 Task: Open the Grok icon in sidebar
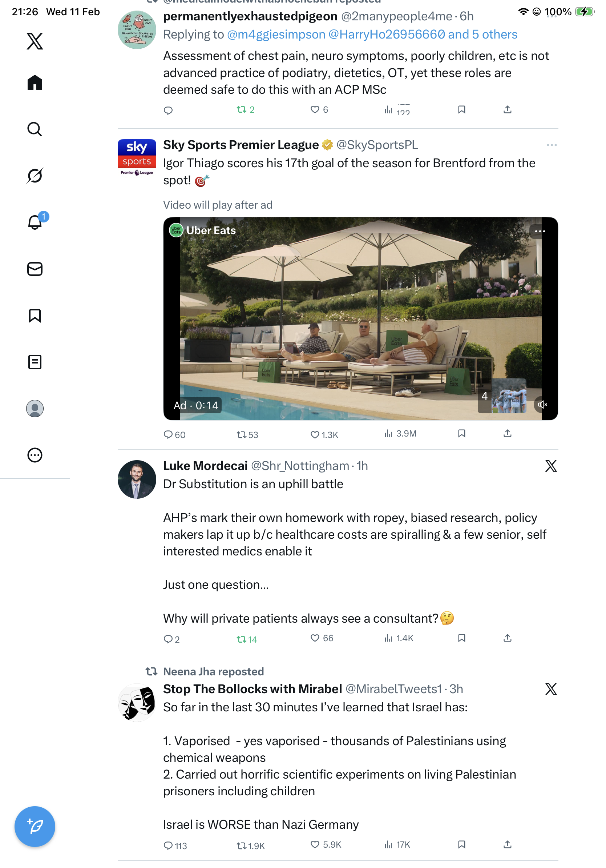pyautogui.click(x=35, y=176)
